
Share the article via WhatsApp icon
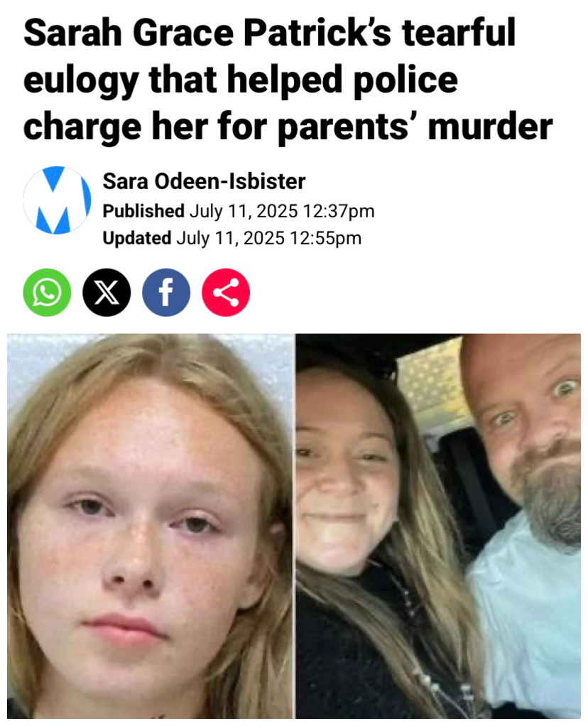[x=47, y=292]
